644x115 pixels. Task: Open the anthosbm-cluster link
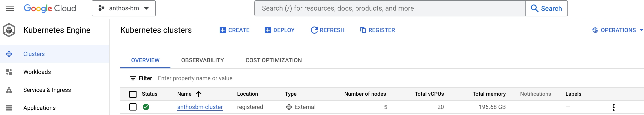200,107
